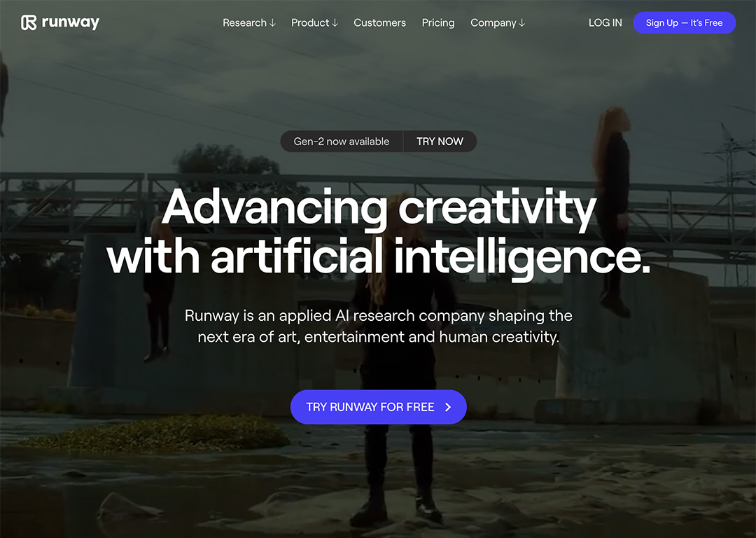Image resolution: width=756 pixels, height=538 pixels.
Task: Click the Sign Up — It's Free button
Action: coord(684,22)
